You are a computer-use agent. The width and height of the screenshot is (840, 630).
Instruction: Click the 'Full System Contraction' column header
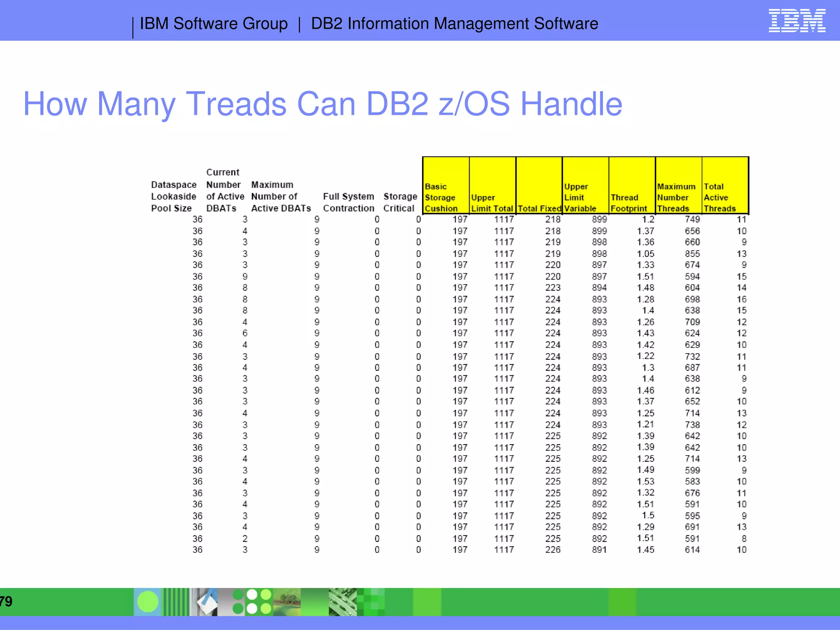349,202
